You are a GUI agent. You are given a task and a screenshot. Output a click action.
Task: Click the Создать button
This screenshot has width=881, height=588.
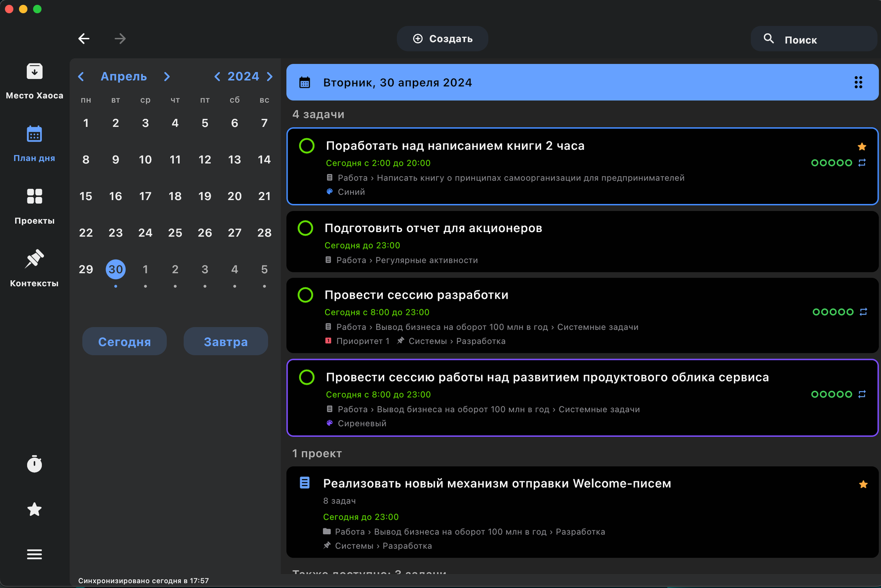pos(442,39)
